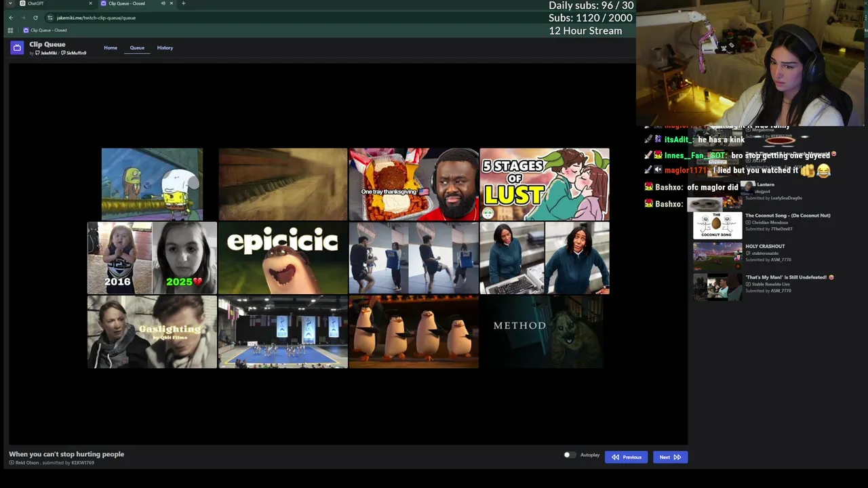Open the apps grid icon in bookmarks bar
This screenshot has height=488, width=868.
[x=10, y=30]
